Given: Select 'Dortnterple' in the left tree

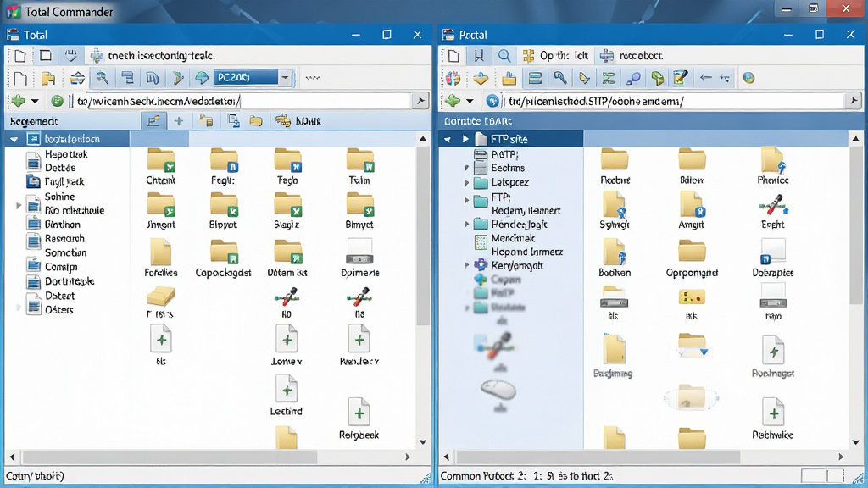Looking at the screenshot, I should (70, 281).
